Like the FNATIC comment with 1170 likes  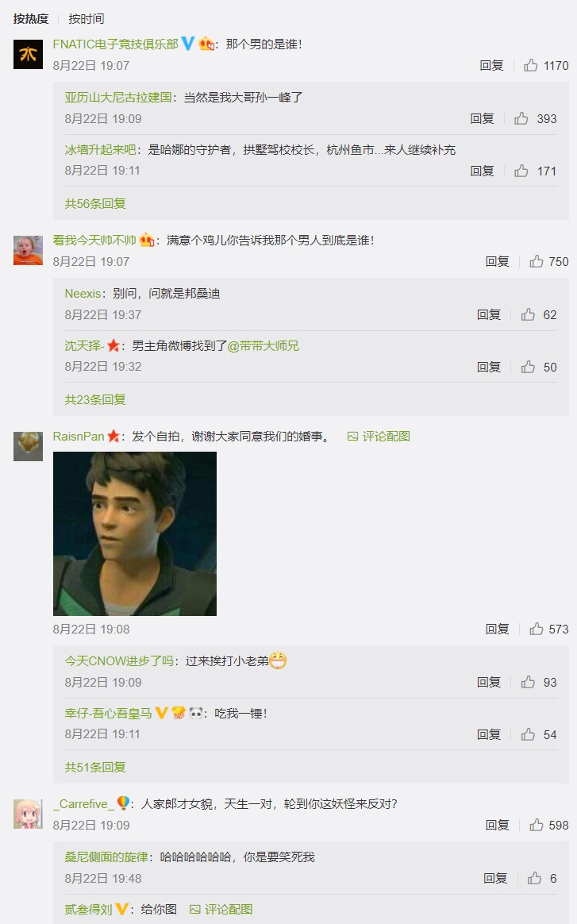tap(531, 66)
